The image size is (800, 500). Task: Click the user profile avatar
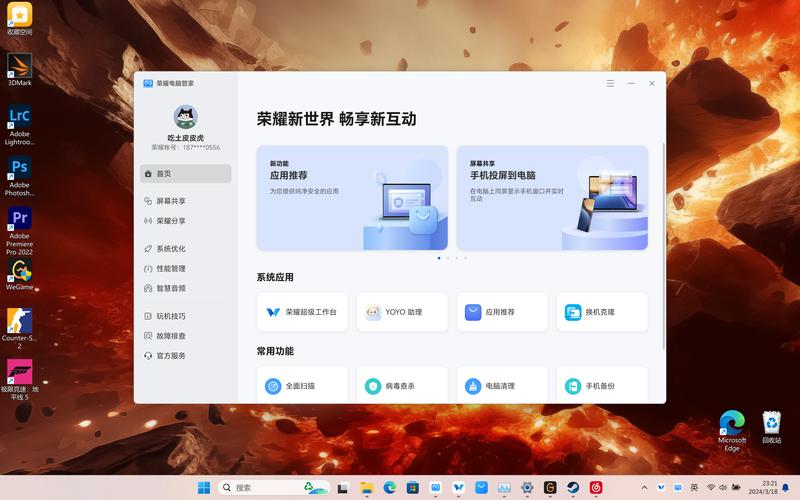[x=186, y=117]
